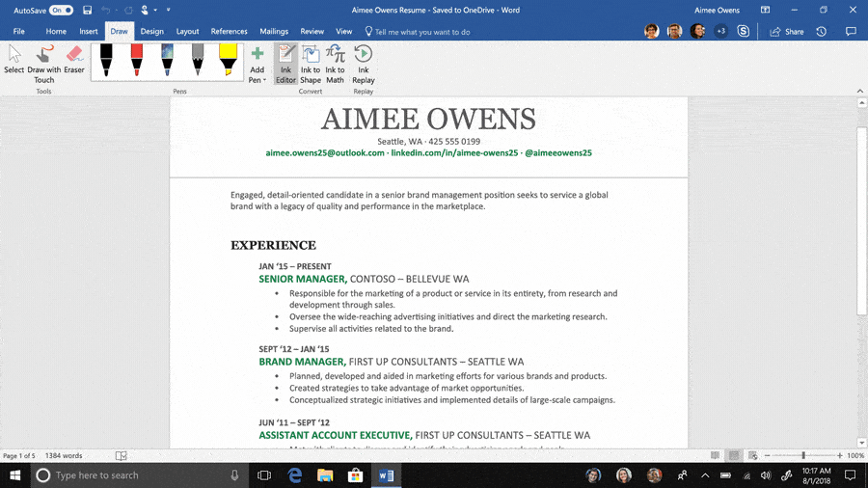Image resolution: width=868 pixels, height=488 pixels.
Task: Click the Draw with Touch tool
Action: tap(43, 62)
